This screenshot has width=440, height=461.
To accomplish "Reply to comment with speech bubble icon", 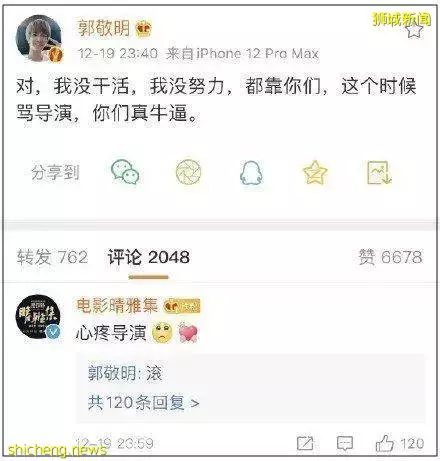I will point(345,444).
